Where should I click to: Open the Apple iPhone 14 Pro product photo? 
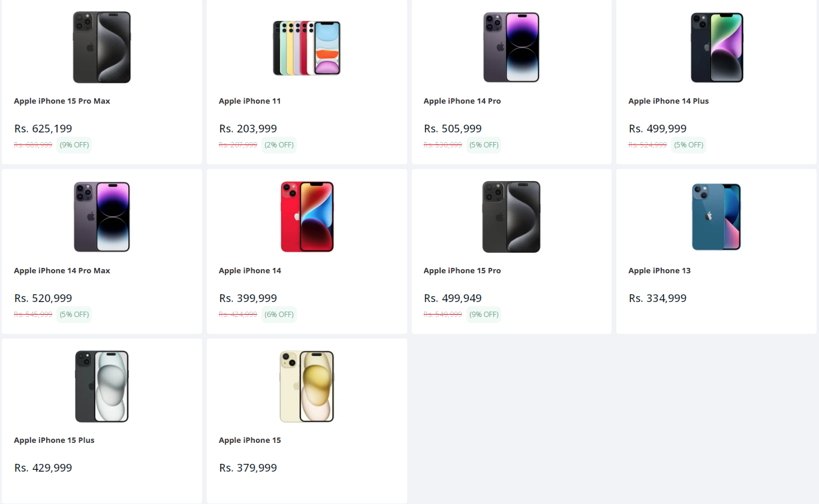[x=511, y=47]
